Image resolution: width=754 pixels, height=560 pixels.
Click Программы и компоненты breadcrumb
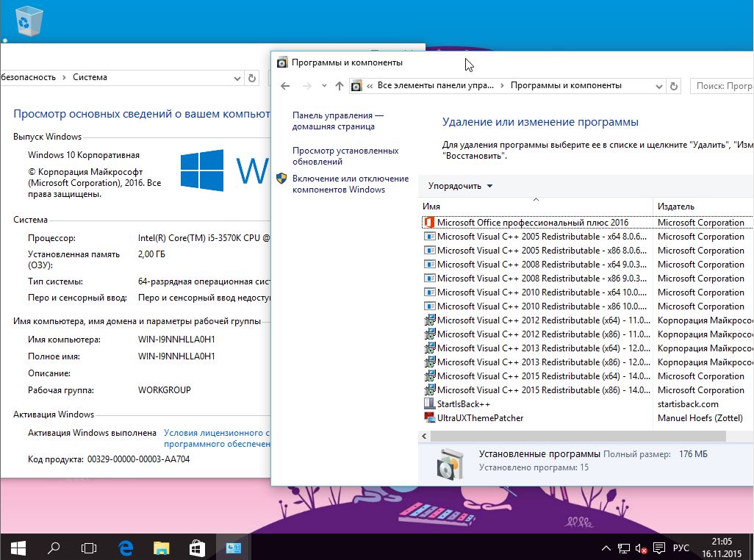coord(566,85)
